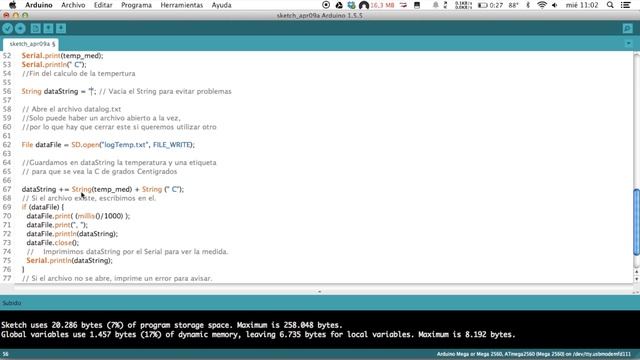Open Spotlight search magnifier
640x360 pixels.
point(610,5)
